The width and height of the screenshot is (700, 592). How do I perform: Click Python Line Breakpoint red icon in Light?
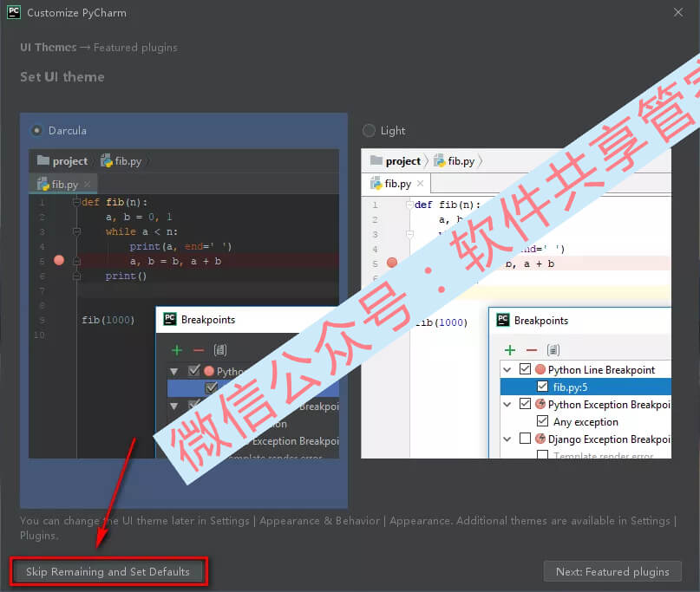tap(540, 369)
